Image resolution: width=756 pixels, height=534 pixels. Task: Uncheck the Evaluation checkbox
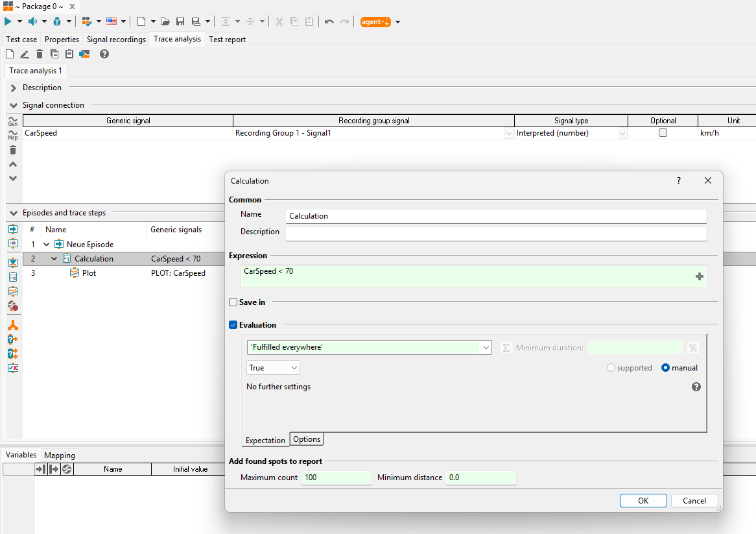click(233, 325)
